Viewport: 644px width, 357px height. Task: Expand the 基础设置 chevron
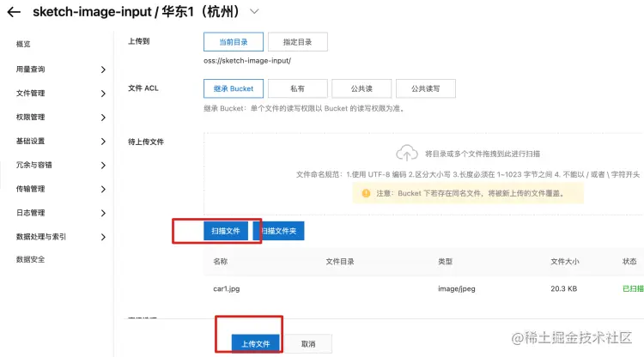pos(103,141)
